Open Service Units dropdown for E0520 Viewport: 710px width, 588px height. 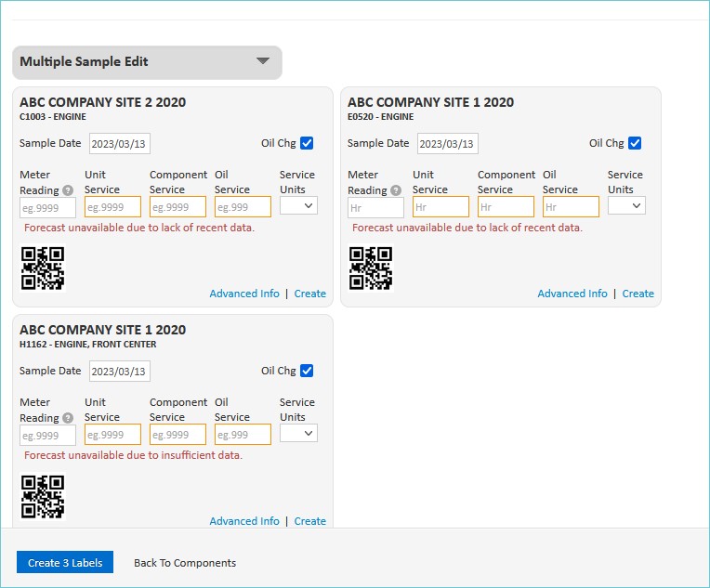tap(626, 205)
